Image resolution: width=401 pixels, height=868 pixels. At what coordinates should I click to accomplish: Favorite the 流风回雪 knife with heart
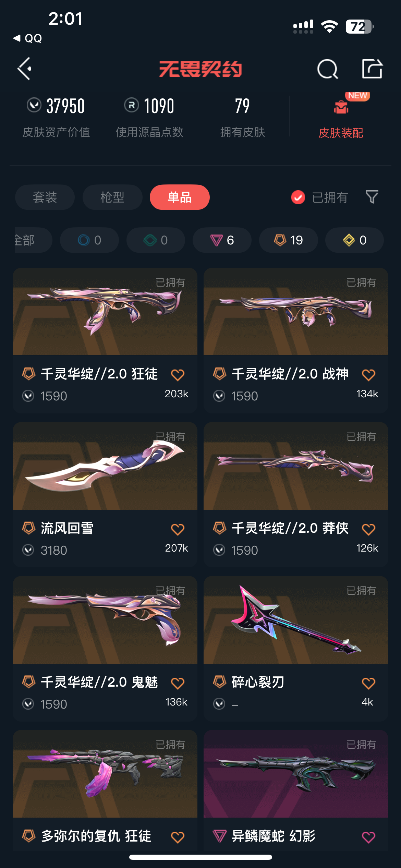(x=178, y=529)
